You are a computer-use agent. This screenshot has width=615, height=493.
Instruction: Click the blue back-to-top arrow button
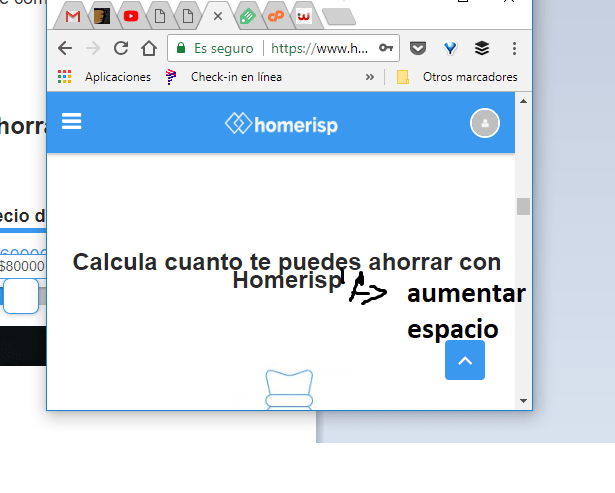tap(465, 360)
